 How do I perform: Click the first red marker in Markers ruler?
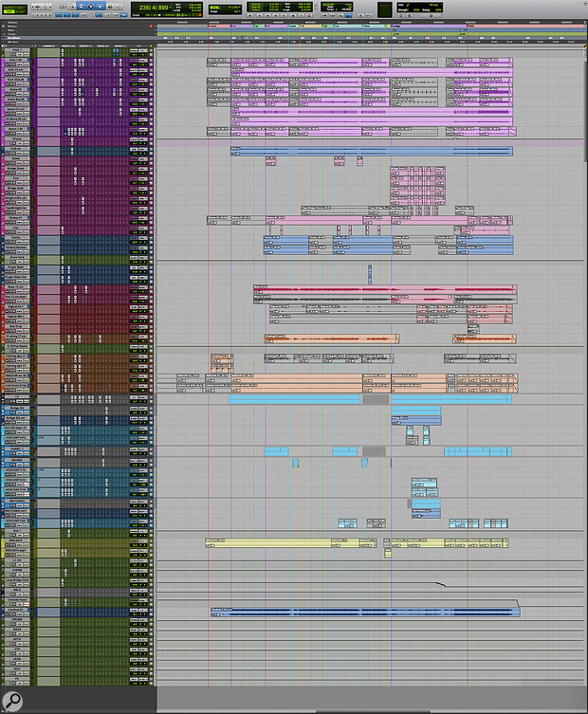(208, 26)
